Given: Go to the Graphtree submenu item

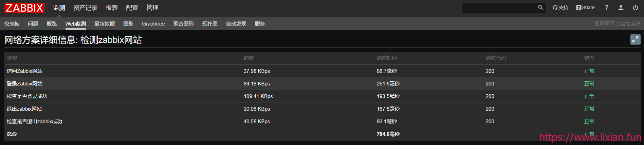Looking at the screenshot, I should coord(153,23).
